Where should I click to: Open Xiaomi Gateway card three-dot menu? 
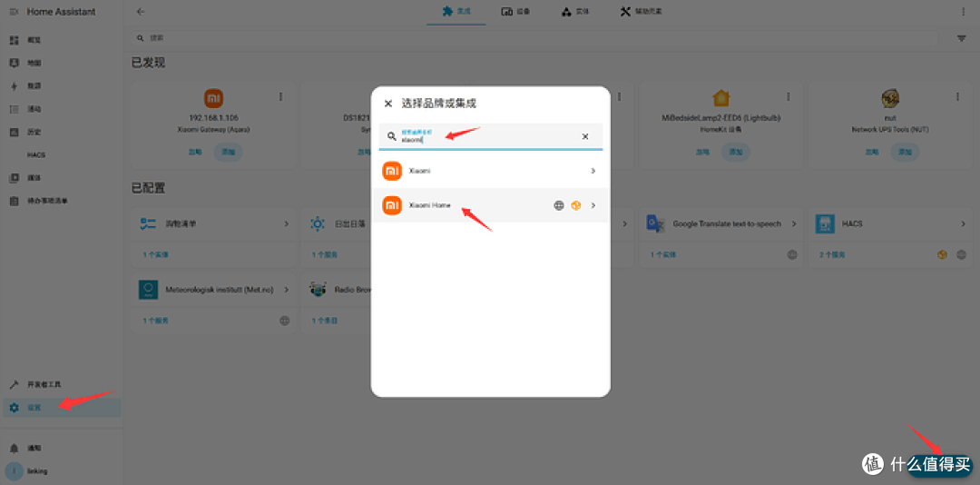coord(280,97)
